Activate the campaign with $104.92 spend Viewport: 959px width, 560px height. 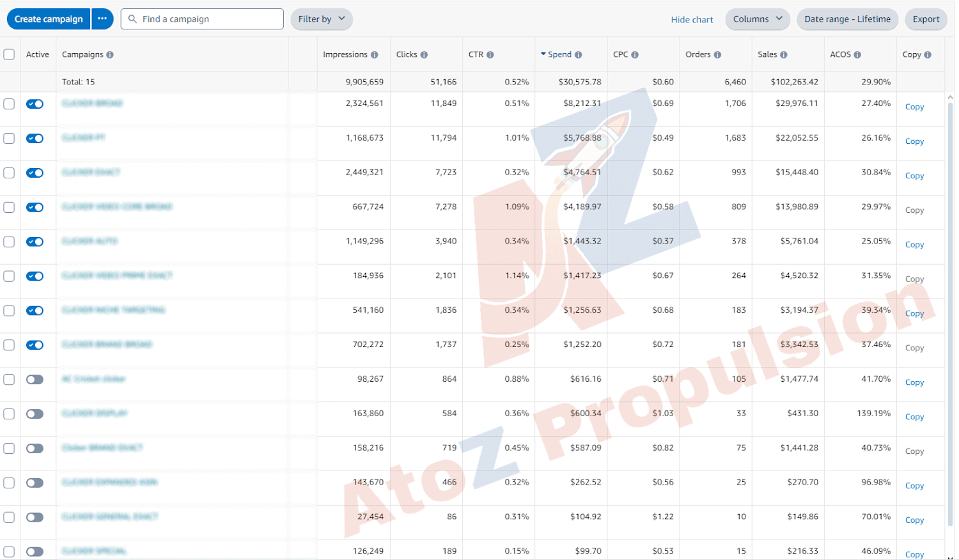point(35,517)
